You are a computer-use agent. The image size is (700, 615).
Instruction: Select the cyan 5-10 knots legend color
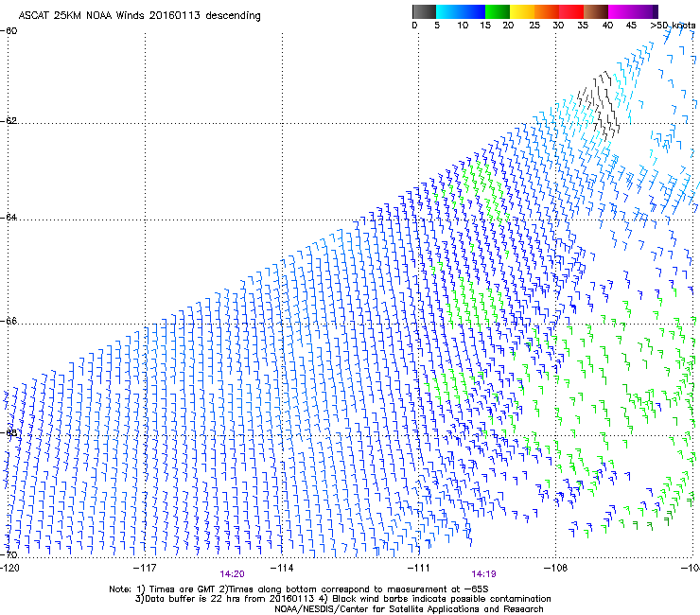tap(448, 11)
